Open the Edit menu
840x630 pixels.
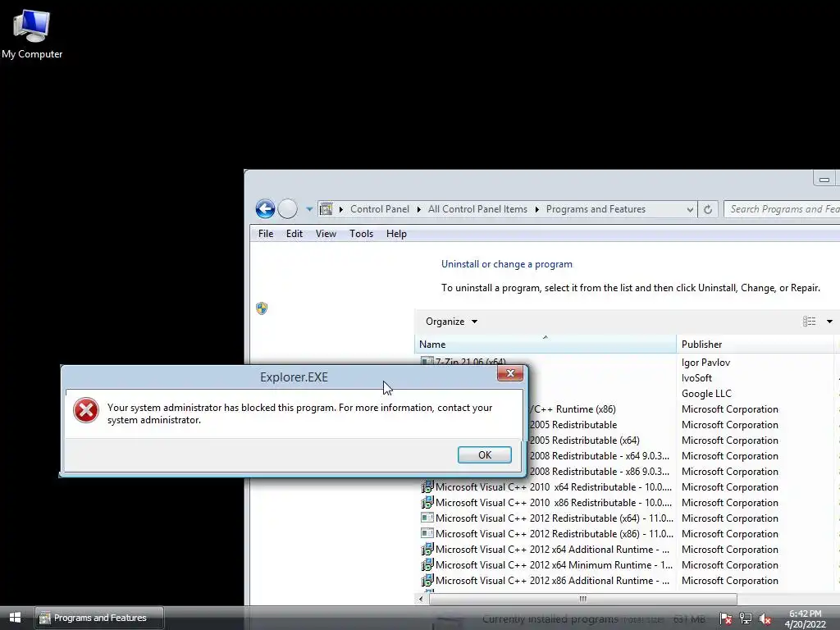coord(294,234)
